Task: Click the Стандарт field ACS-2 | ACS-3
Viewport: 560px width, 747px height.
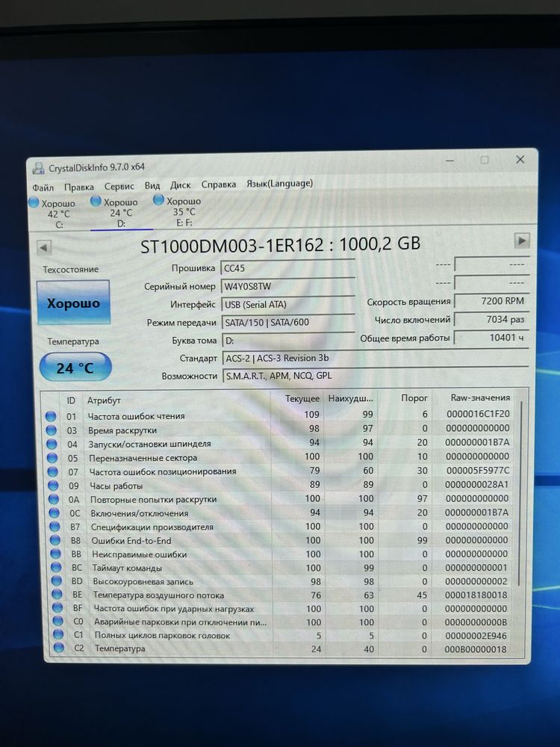Action: click(376, 358)
